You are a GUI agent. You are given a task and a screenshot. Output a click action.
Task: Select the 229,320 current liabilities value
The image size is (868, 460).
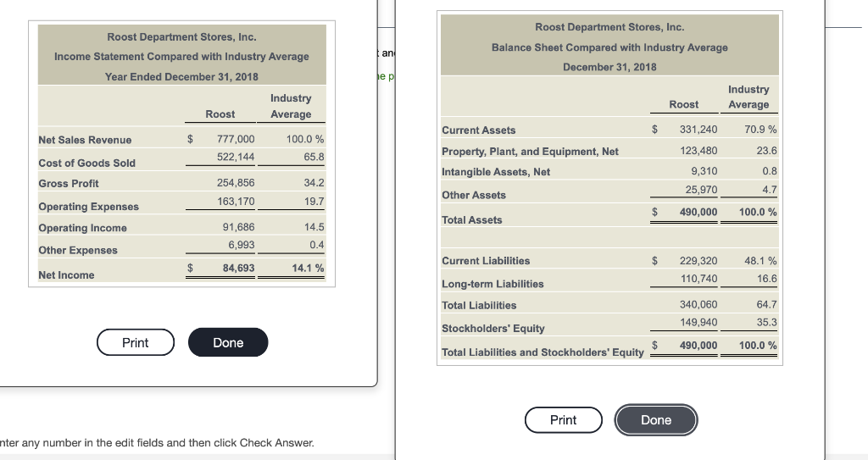[x=698, y=260]
